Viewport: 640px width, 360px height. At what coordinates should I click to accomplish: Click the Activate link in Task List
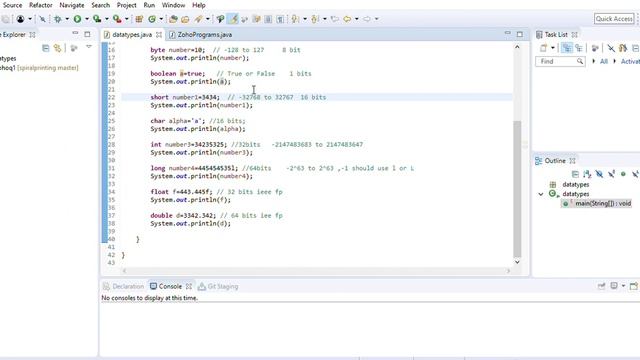[x=630, y=61]
